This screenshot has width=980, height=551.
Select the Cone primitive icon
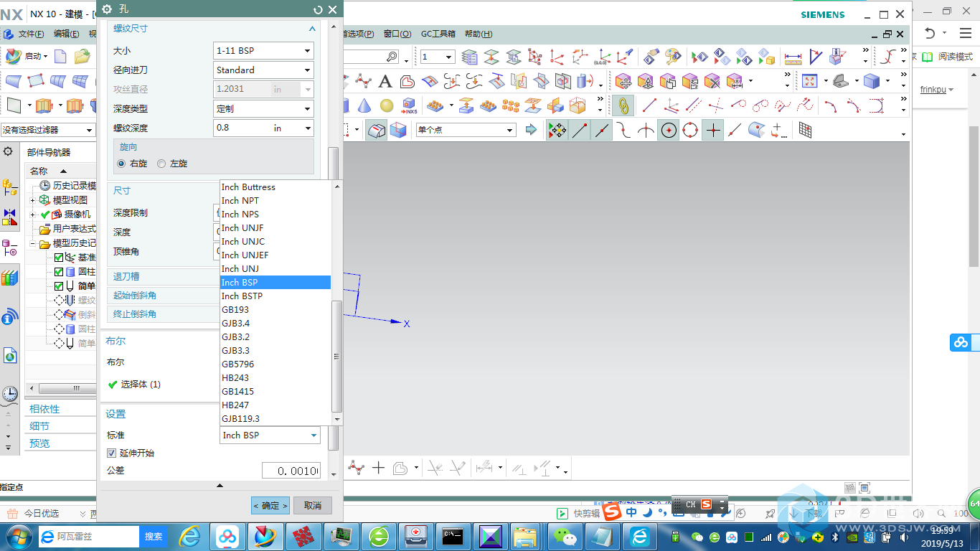pos(364,105)
